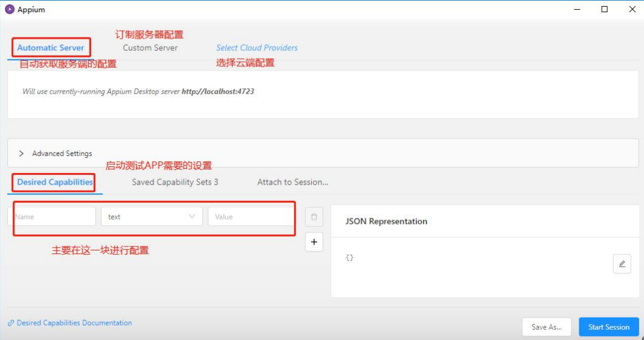The image size is (644, 340).
Task: Switch to the Automatic Server tab
Action: tap(51, 48)
